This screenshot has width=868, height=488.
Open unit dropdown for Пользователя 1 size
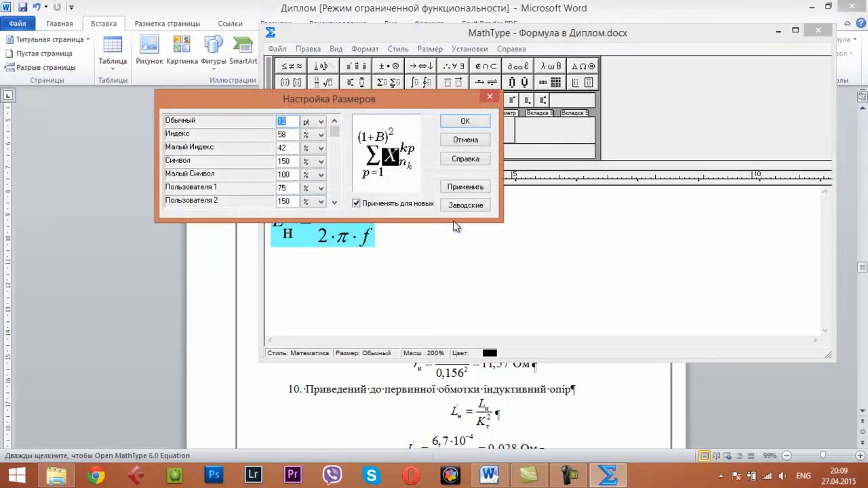point(321,188)
